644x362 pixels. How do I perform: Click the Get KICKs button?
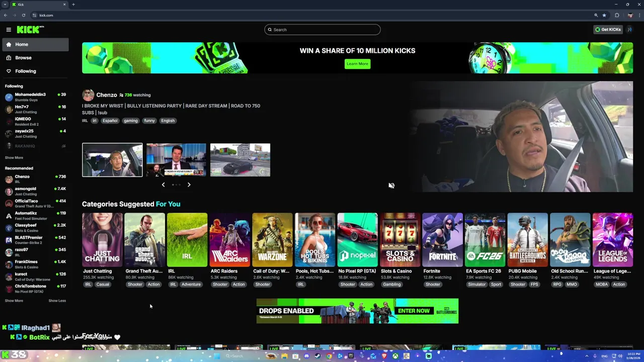pyautogui.click(x=608, y=30)
